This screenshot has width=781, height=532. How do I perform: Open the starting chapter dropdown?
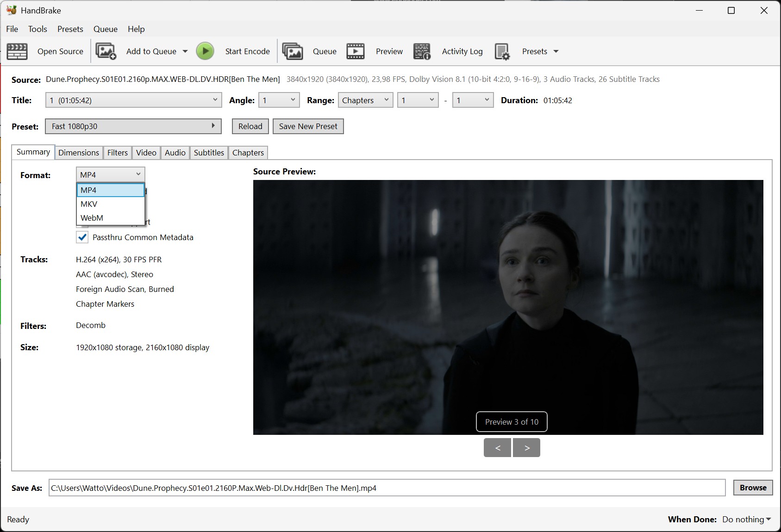tap(418, 100)
